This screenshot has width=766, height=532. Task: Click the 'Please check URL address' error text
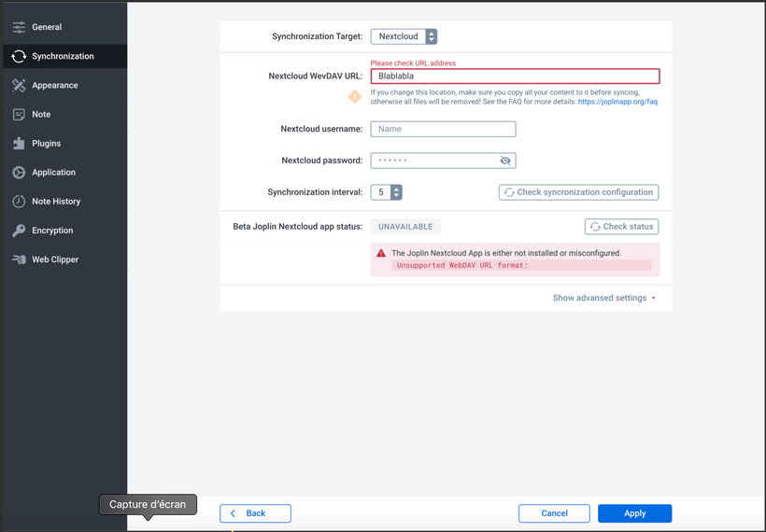point(413,63)
